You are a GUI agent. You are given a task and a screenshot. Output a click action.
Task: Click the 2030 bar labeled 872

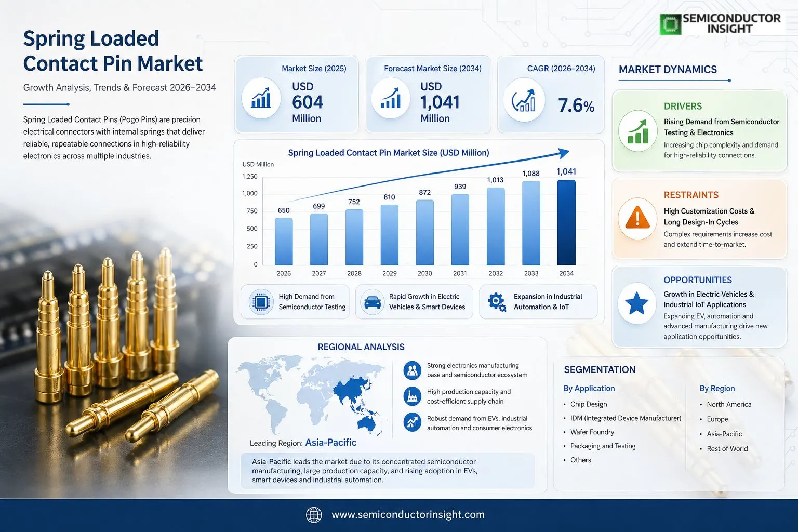click(x=425, y=233)
